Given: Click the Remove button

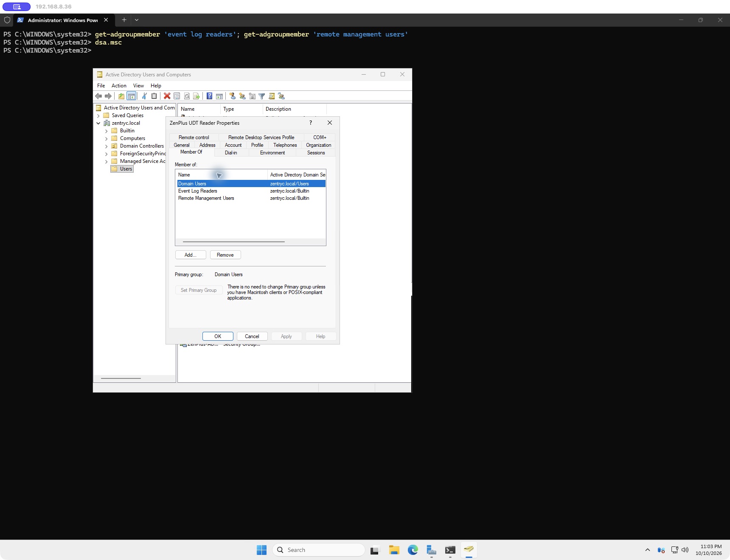Looking at the screenshot, I should pos(225,255).
